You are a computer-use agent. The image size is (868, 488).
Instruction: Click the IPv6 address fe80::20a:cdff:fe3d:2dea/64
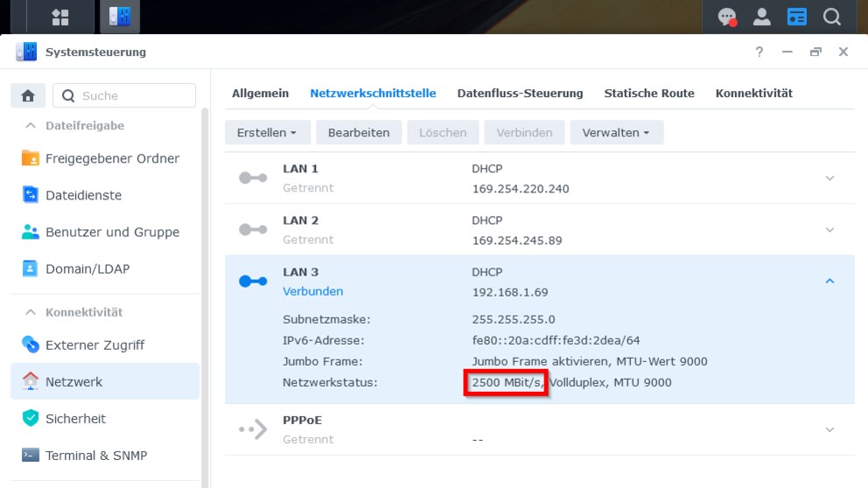click(556, 340)
